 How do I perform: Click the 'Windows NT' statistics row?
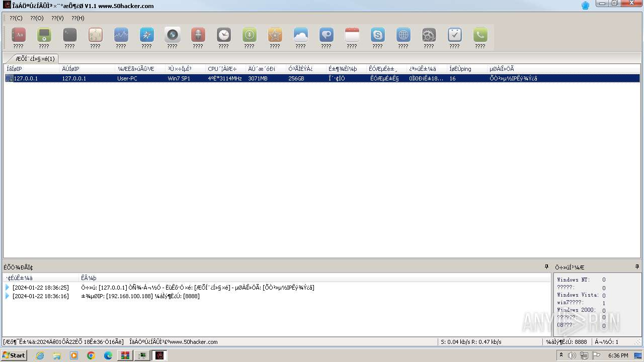pos(582,280)
